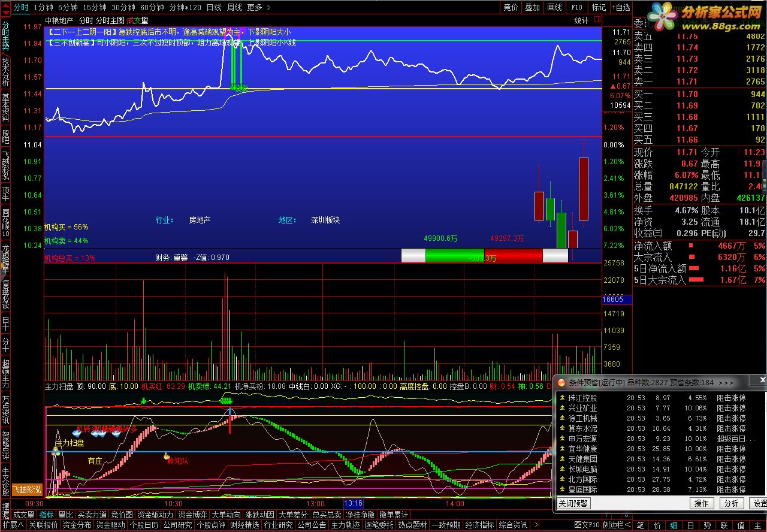
Task: Click the 竞价 toolbar button
Action: tap(511, 7)
